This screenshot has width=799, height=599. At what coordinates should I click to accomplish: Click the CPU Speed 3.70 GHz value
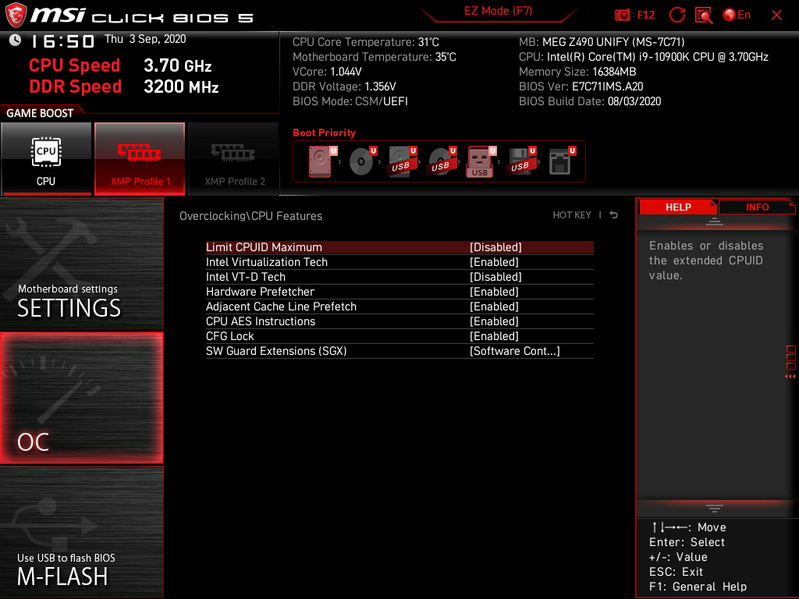pyautogui.click(x=177, y=66)
